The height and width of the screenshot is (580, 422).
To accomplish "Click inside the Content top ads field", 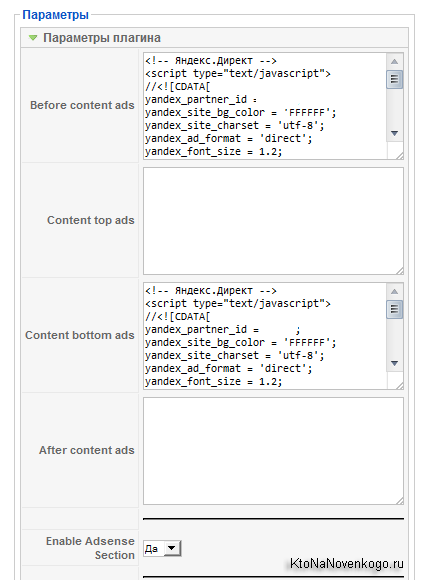I will tap(273, 221).
